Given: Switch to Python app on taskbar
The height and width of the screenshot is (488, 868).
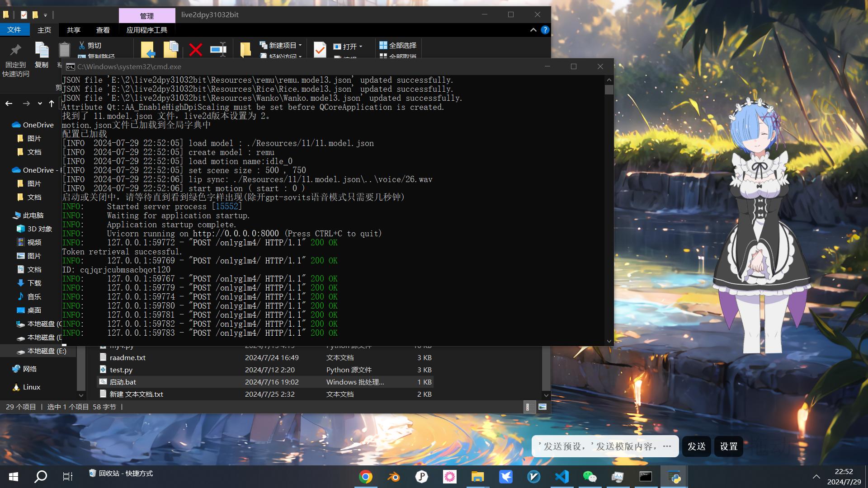Looking at the screenshot, I should 674,477.
